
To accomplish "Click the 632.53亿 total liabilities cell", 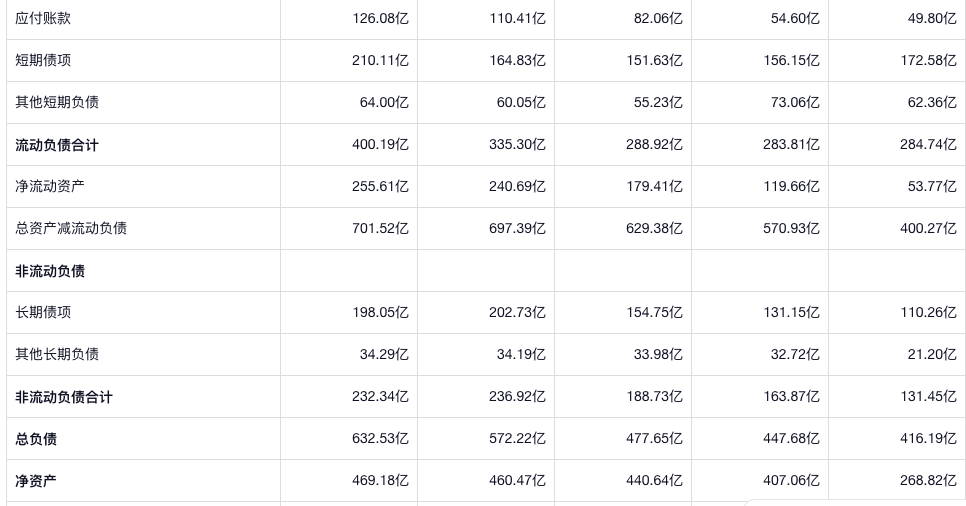I will pyautogui.click(x=380, y=439).
